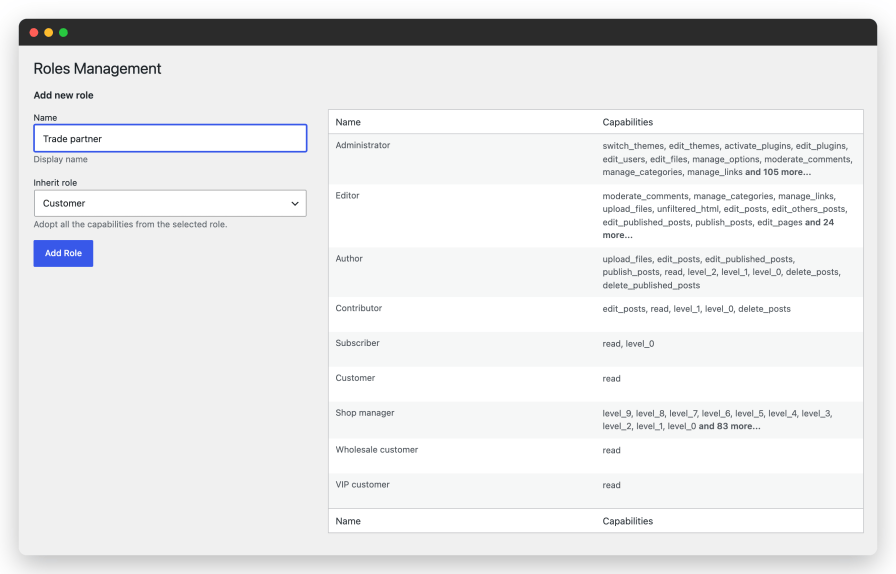Viewport: 896px width, 574px height.
Task: Click 'and 105 more...' in Administrator capabilities
Action: pos(778,172)
